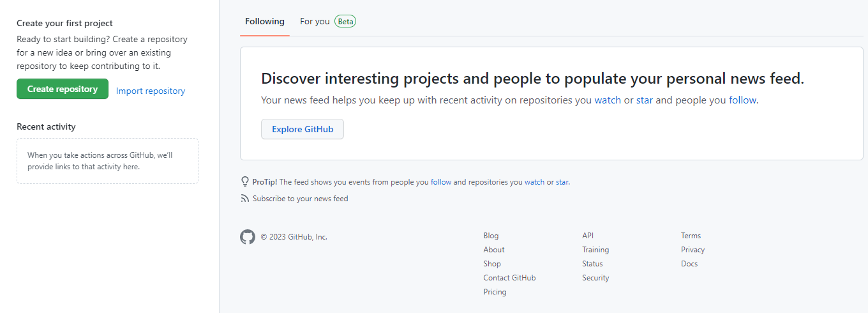Open the API footer link
Screen dimensions: 868x313
588,236
